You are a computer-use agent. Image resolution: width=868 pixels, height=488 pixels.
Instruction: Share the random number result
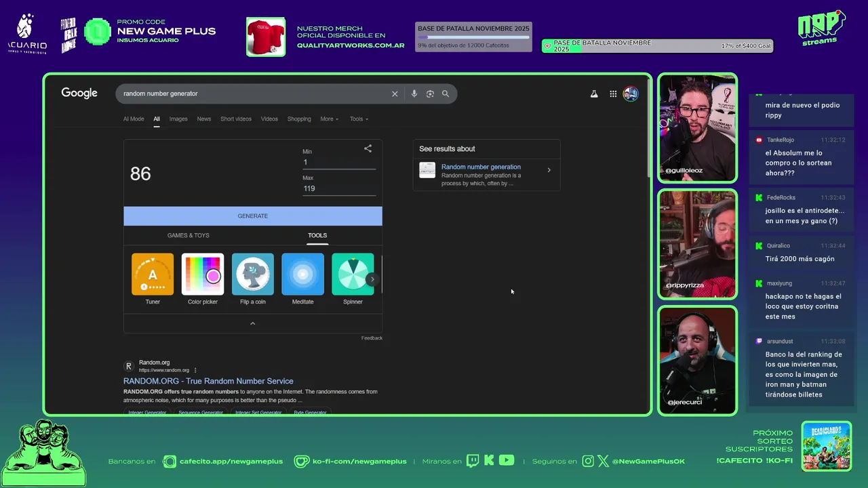368,148
